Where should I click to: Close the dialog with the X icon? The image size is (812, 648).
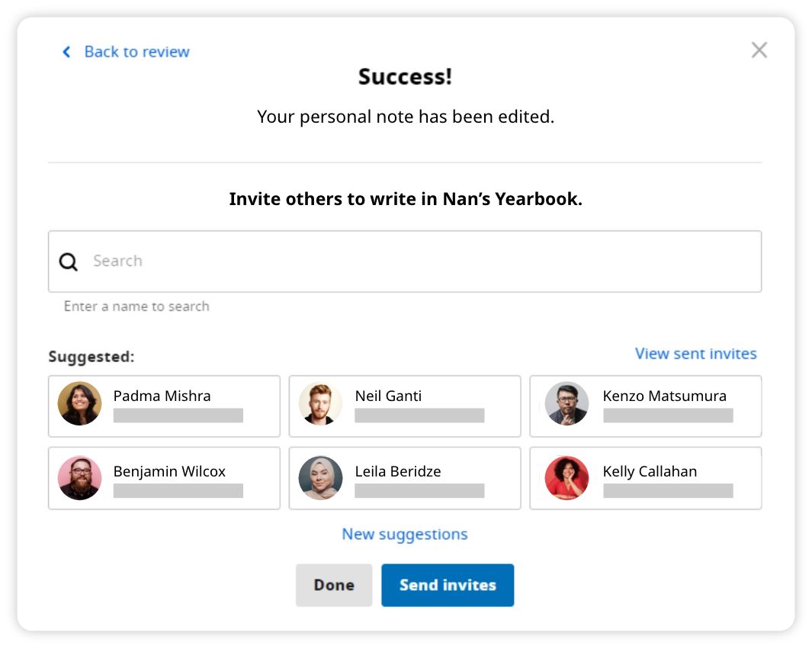click(x=759, y=50)
